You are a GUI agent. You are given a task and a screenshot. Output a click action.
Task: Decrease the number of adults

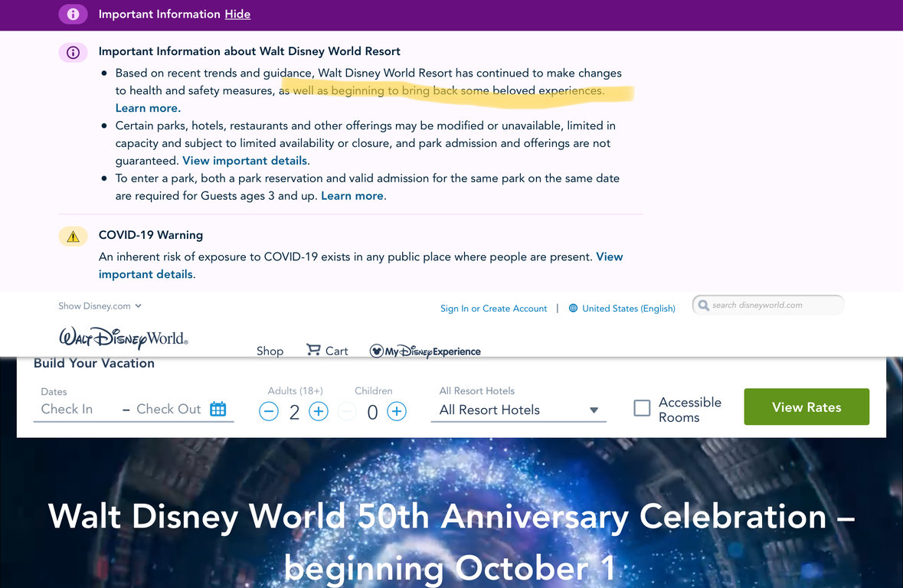point(268,411)
